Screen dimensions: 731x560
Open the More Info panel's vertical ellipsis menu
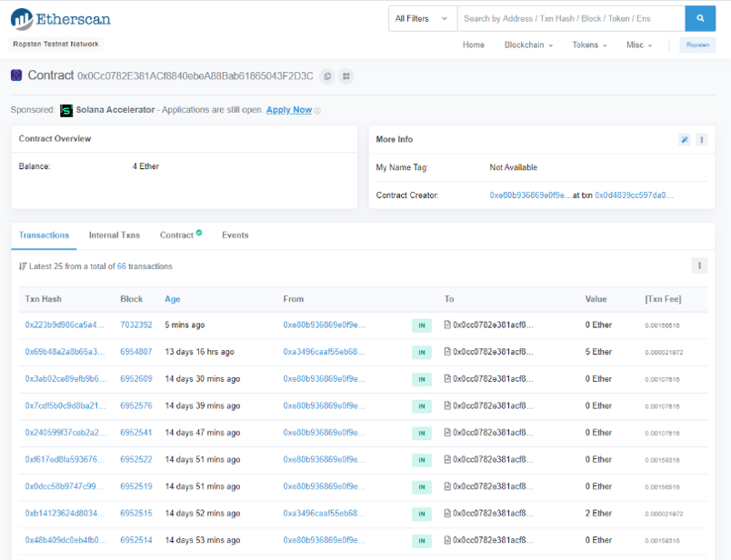click(x=701, y=139)
